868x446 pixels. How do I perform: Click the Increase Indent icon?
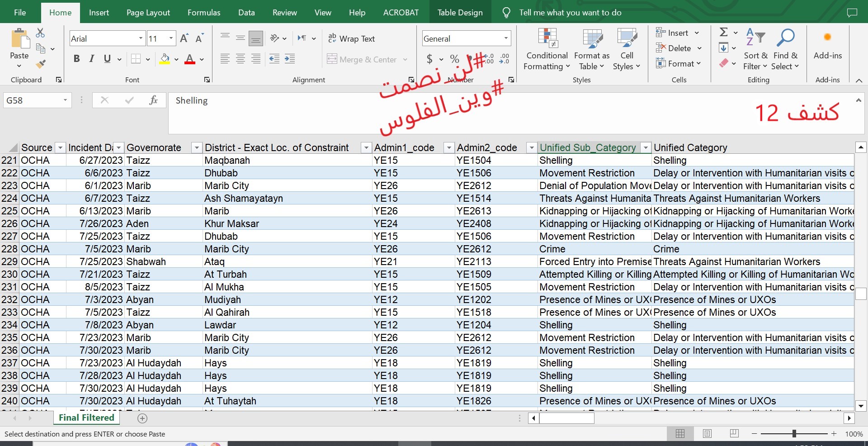(290, 59)
